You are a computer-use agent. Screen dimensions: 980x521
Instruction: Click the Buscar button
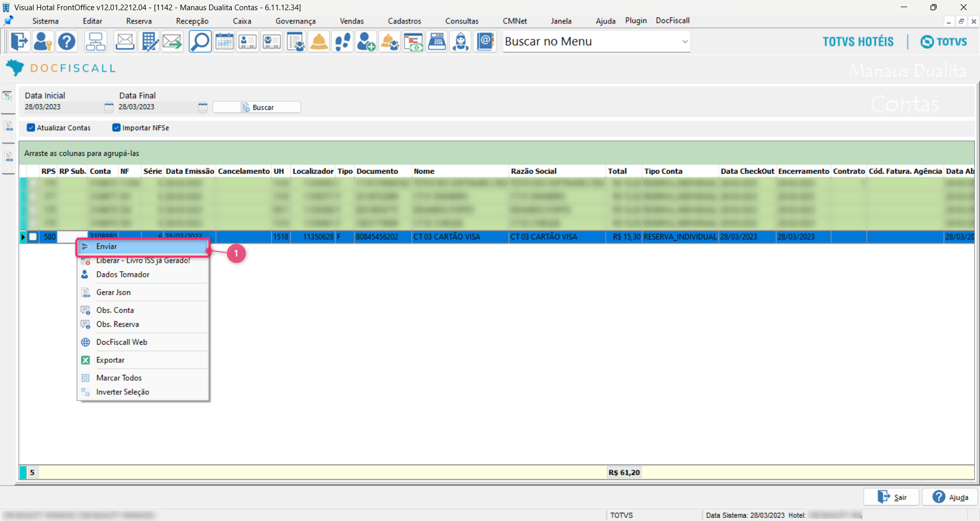point(257,107)
